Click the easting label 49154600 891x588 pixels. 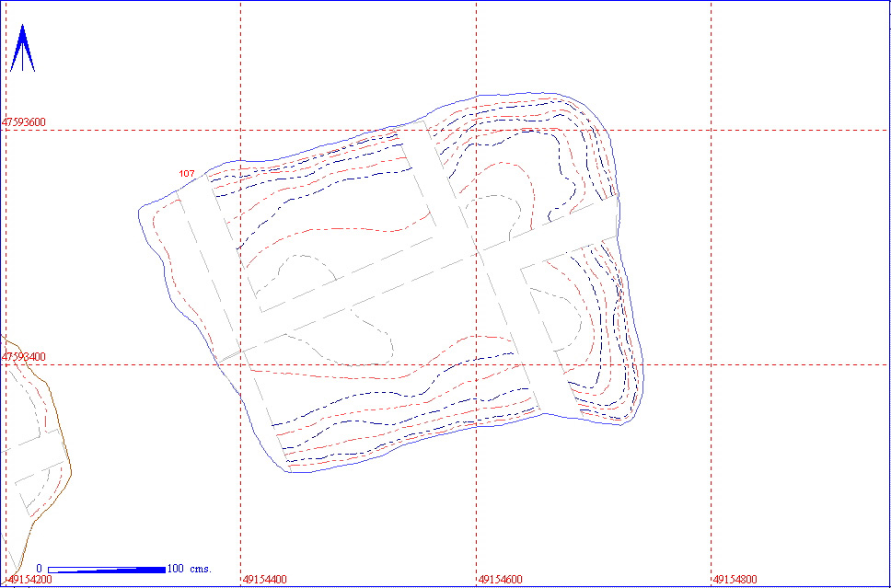pos(500,580)
